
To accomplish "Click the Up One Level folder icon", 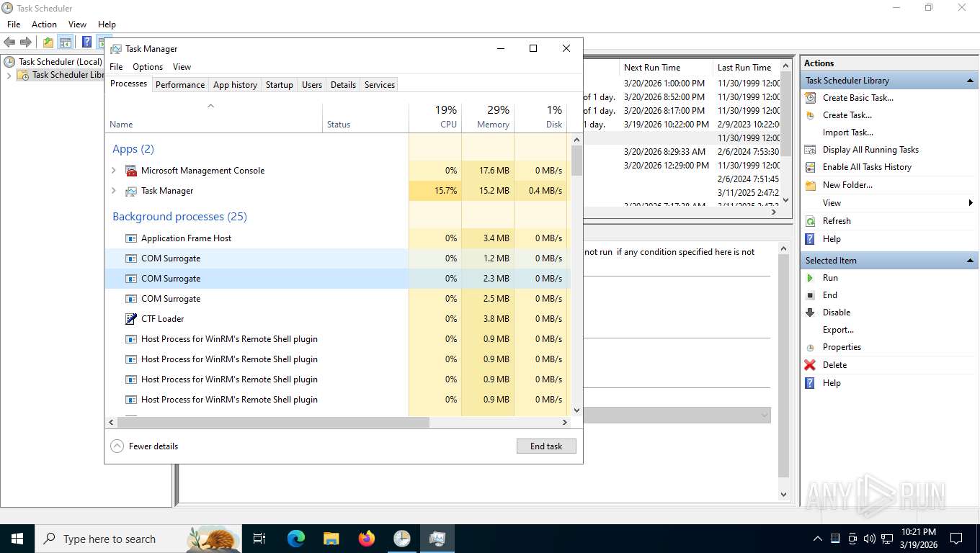I will 48,42.
